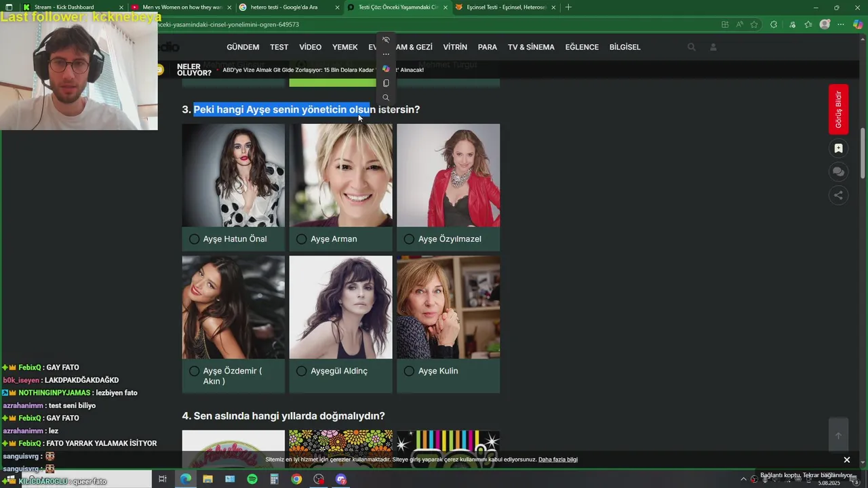
Task: Open Calculator from taskbar
Action: click(274, 479)
